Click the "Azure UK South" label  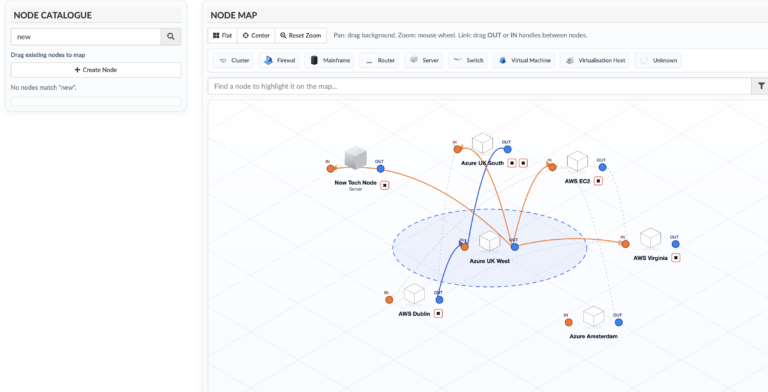[x=482, y=163]
